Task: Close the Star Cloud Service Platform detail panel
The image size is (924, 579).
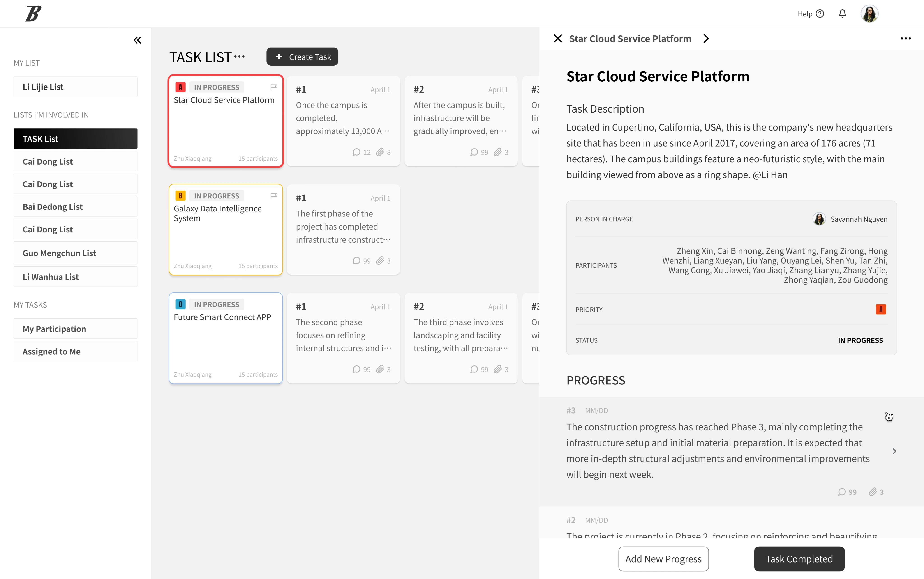Action: coord(558,39)
